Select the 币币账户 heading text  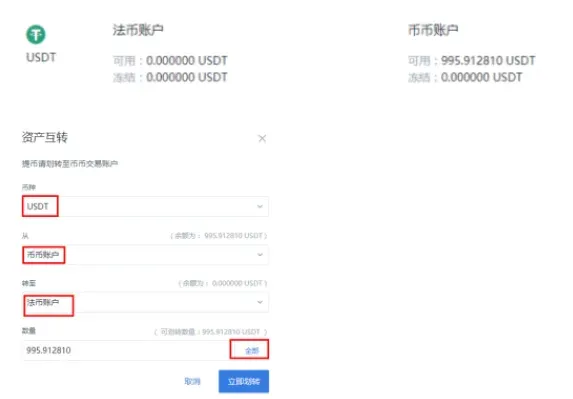coord(433,30)
